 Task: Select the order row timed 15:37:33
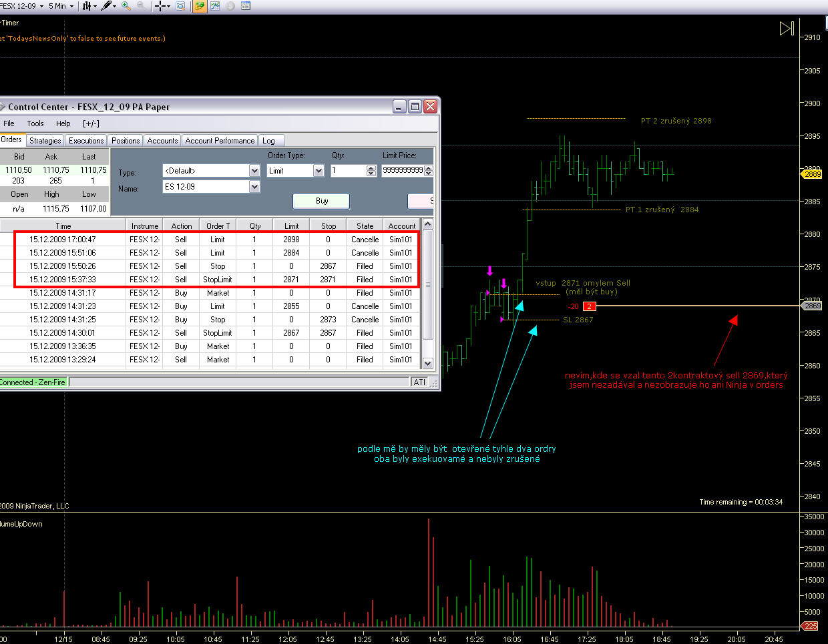pos(210,280)
